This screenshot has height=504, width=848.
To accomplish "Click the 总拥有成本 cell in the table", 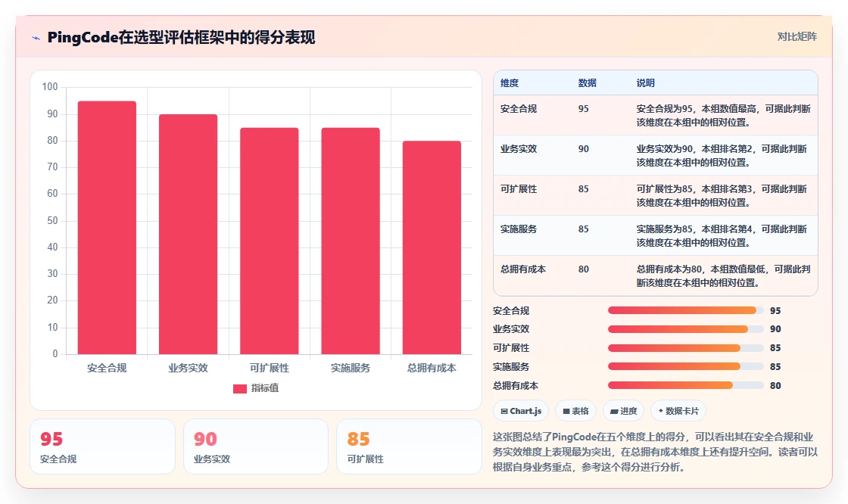I will [523, 269].
